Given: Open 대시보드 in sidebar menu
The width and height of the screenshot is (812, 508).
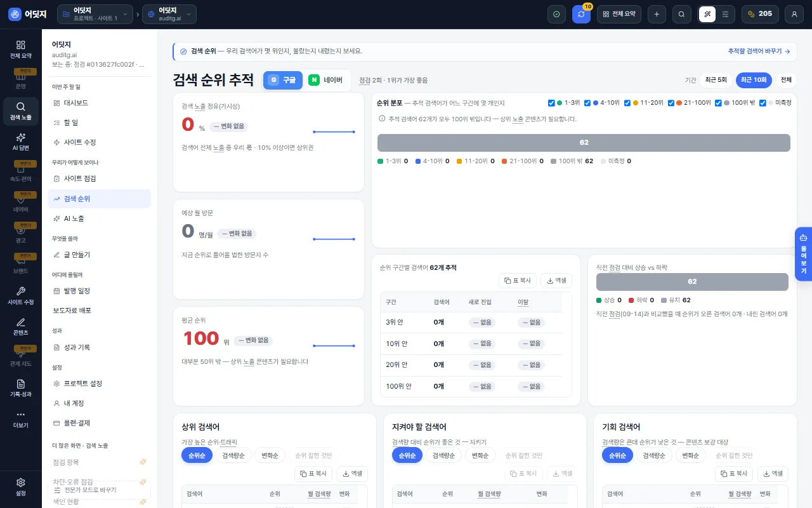Looking at the screenshot, I should click(99, 102).
